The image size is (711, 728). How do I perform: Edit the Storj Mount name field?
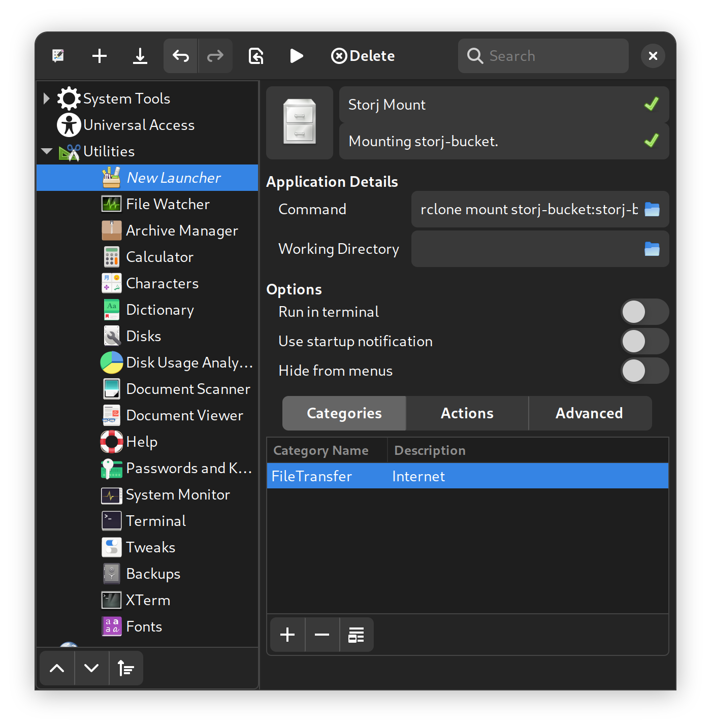click(x=504, y=105)
